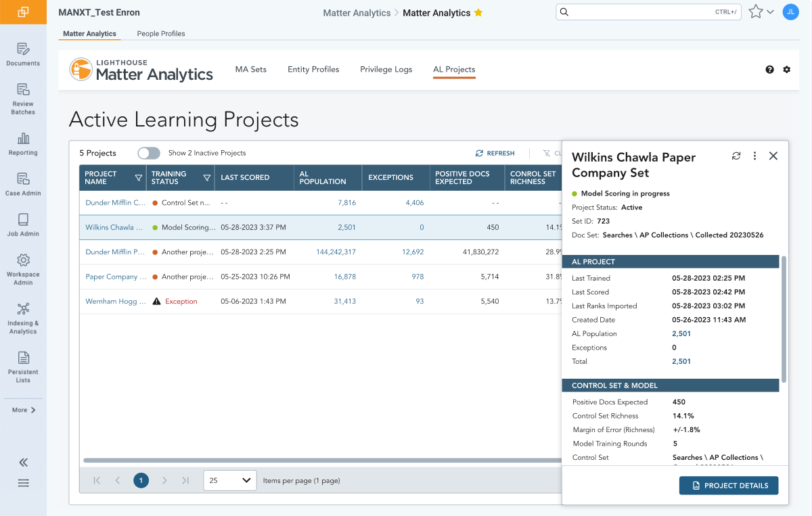
Task: Open Training Status column filter
Action: (207, 178)
